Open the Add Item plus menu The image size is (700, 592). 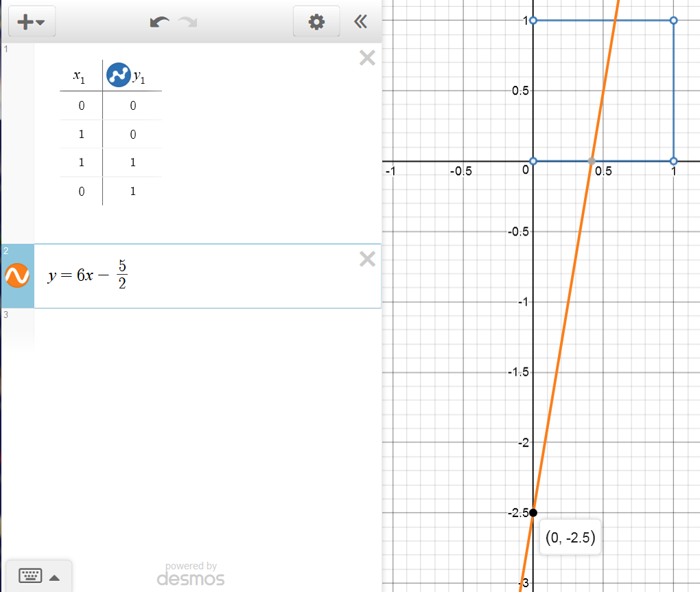tap(31, 22)
